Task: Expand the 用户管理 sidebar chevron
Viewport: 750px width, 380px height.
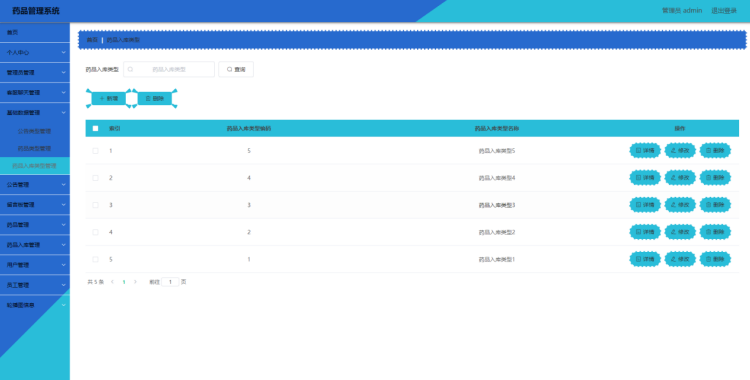Action: tap(63, 265)
